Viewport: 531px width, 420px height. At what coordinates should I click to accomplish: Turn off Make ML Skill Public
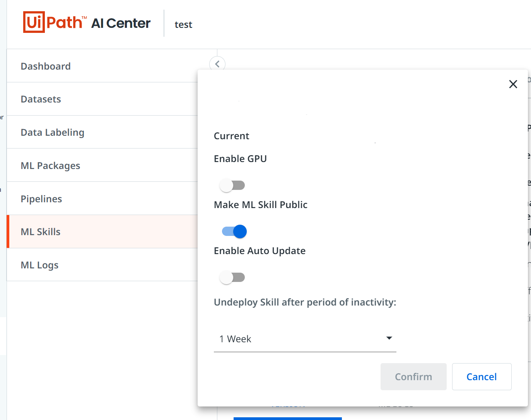(x=234, y=231)
